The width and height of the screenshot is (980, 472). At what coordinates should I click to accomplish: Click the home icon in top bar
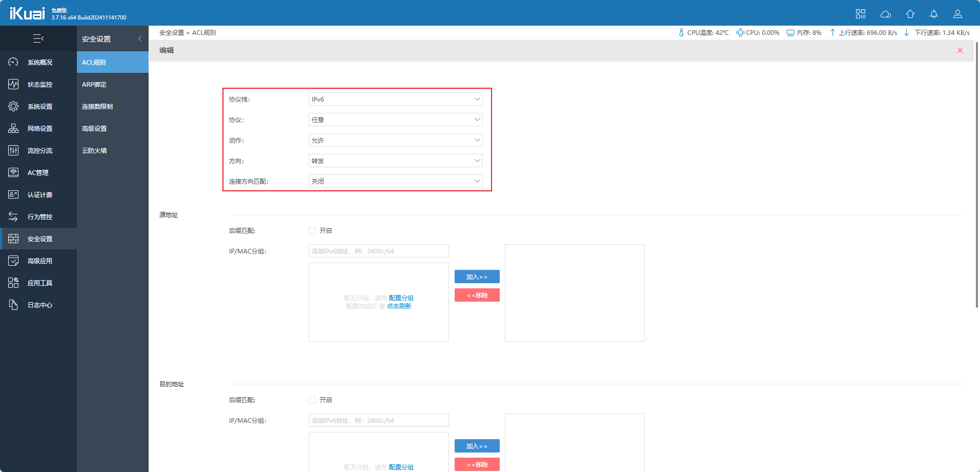910,14
